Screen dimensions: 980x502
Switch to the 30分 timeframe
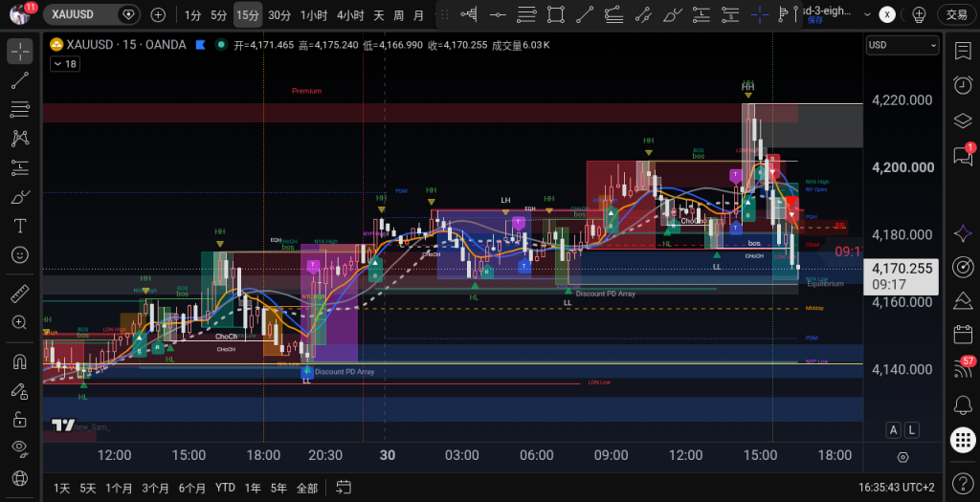(x=279, y=15)
